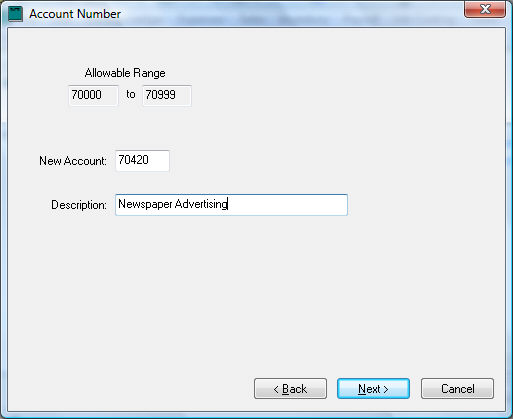
Task: Click the Description label
Action: 79,205
